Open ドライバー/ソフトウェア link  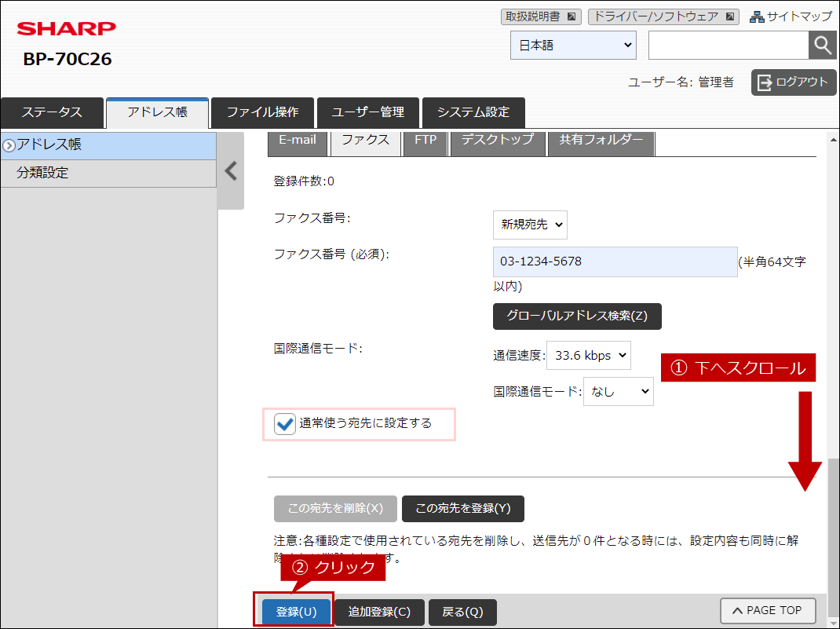[663, 16]
